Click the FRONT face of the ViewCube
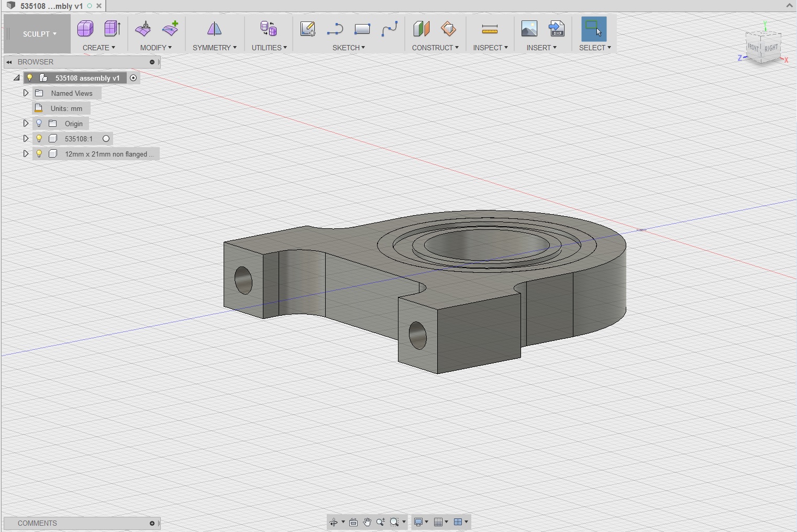The width and height of the screenshot is (797, 532). click(752, 47)
